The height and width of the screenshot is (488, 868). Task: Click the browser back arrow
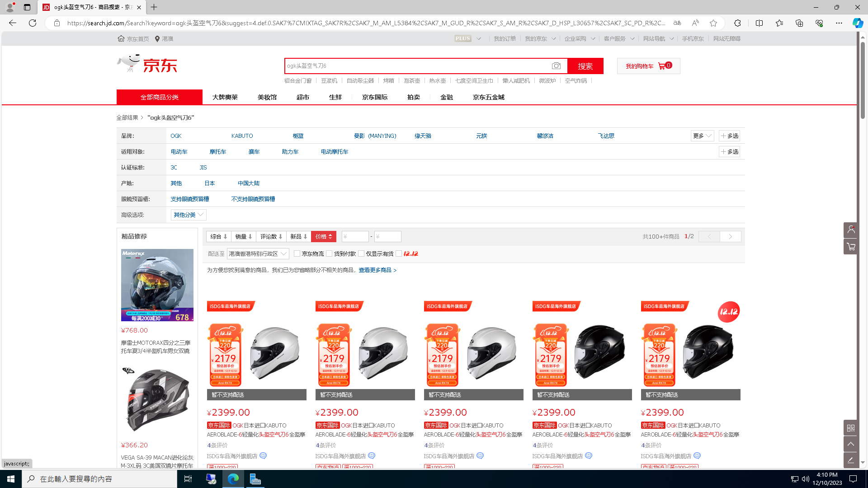point(13,23)
